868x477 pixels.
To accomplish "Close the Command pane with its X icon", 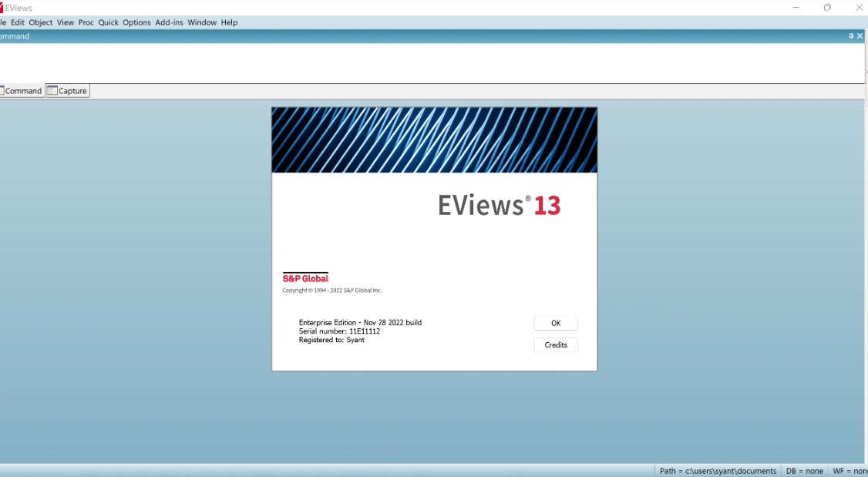I will [860, 36].
